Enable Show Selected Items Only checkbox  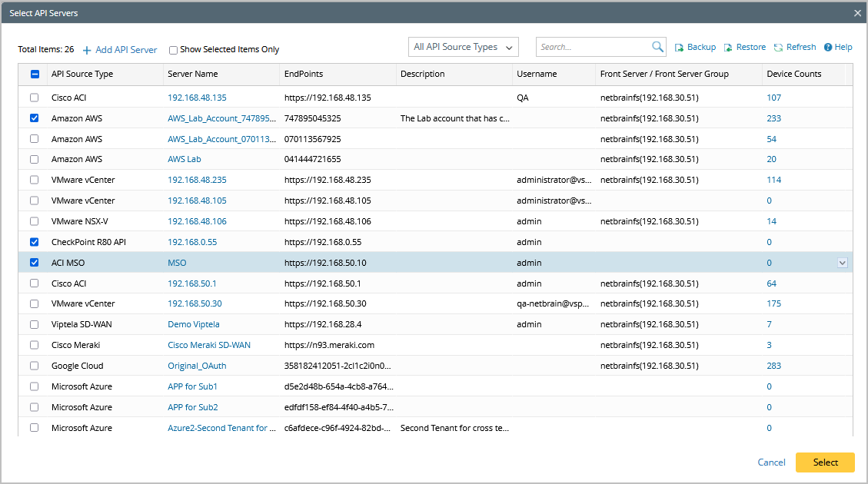173,50
